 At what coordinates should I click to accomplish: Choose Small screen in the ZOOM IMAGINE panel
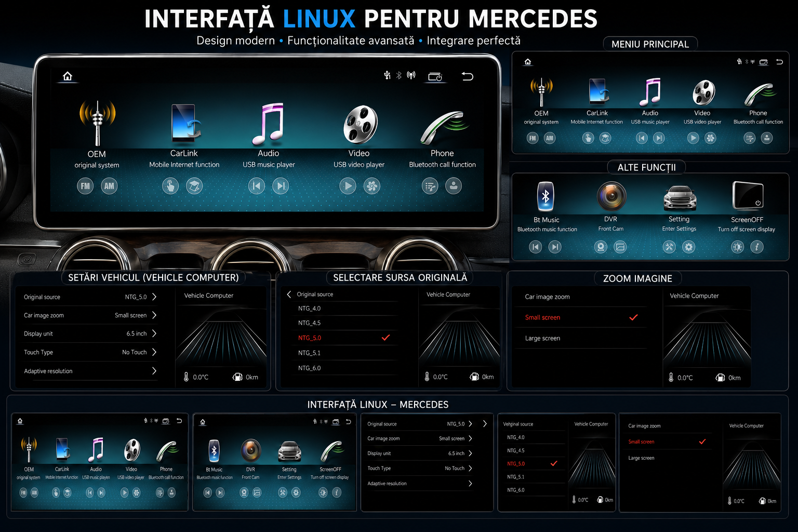tap(582, 317)
